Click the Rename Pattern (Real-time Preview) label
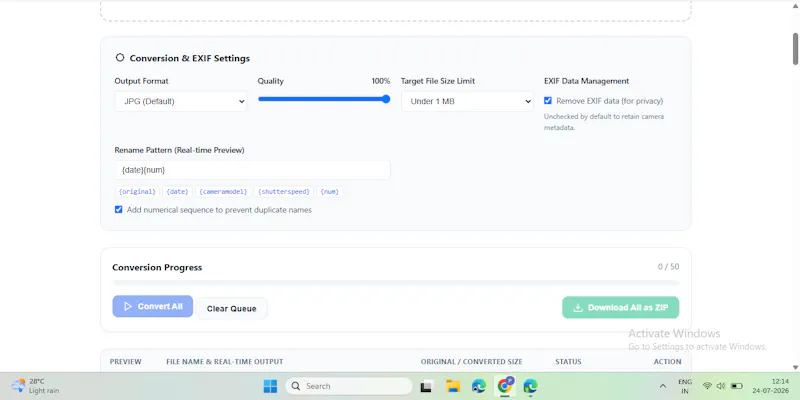 pyautogui.click(x=180, y=151)
